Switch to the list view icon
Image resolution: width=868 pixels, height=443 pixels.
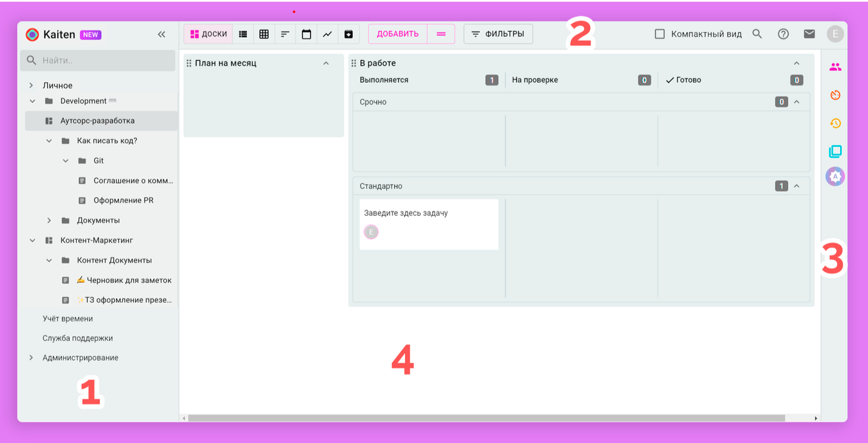pyautogui.click(x=243, y=34)
